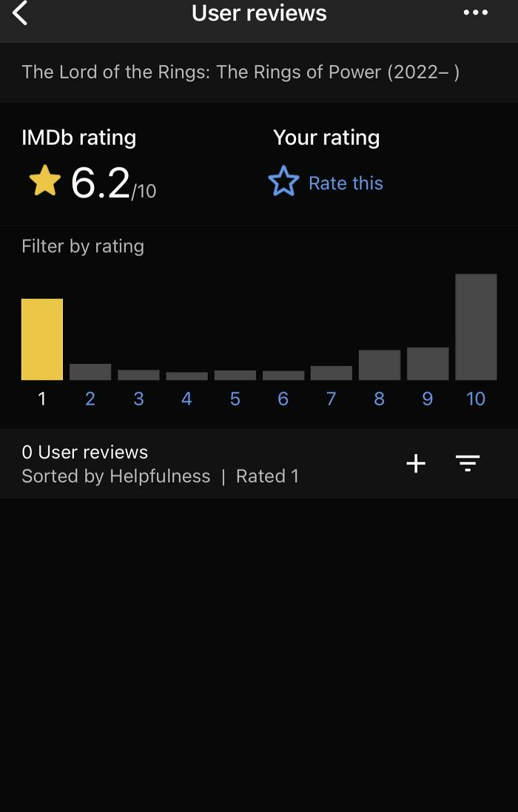Open the overflow menu via three dots

coord(474,13)
